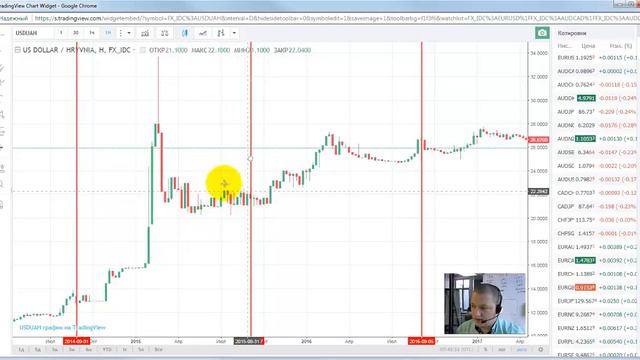Select the 1м date range button
This screenshot has height=360, width=640.
coord(54,350)
